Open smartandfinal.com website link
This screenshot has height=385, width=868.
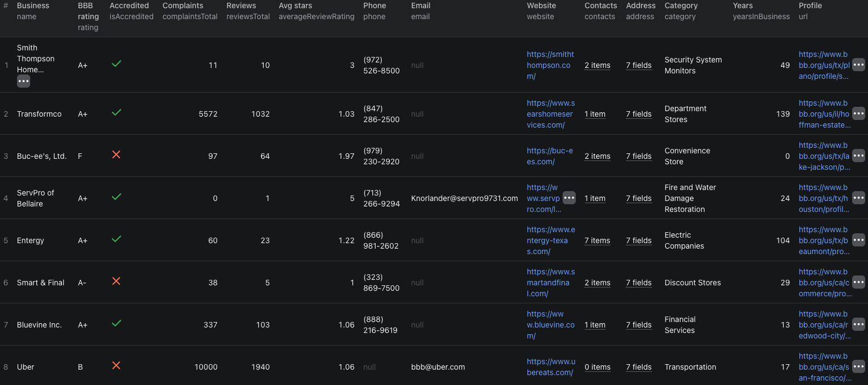click(x=551, y=283)
